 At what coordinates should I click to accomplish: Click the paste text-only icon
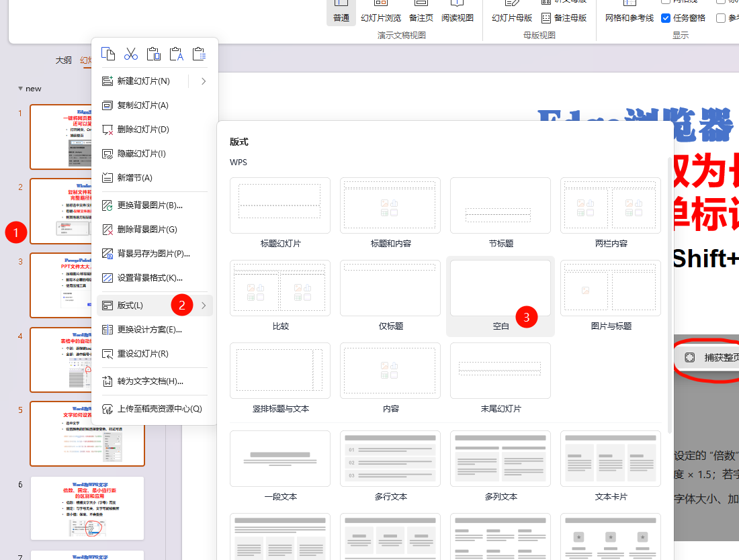point(176,54)
